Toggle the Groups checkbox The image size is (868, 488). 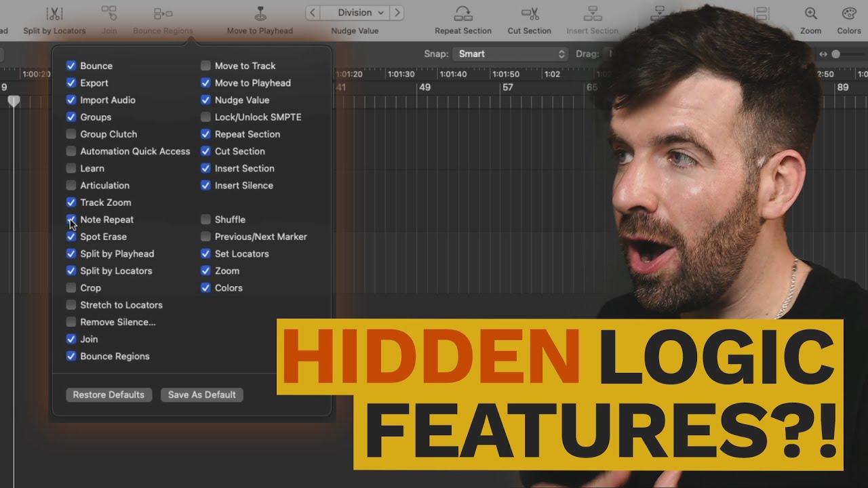tap(71, 117)
